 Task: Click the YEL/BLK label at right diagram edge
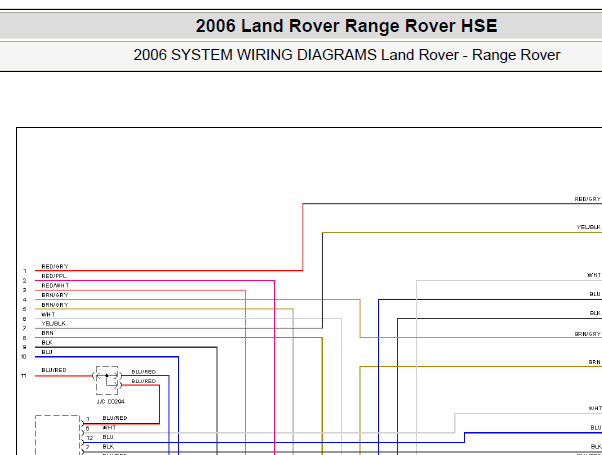589,227
